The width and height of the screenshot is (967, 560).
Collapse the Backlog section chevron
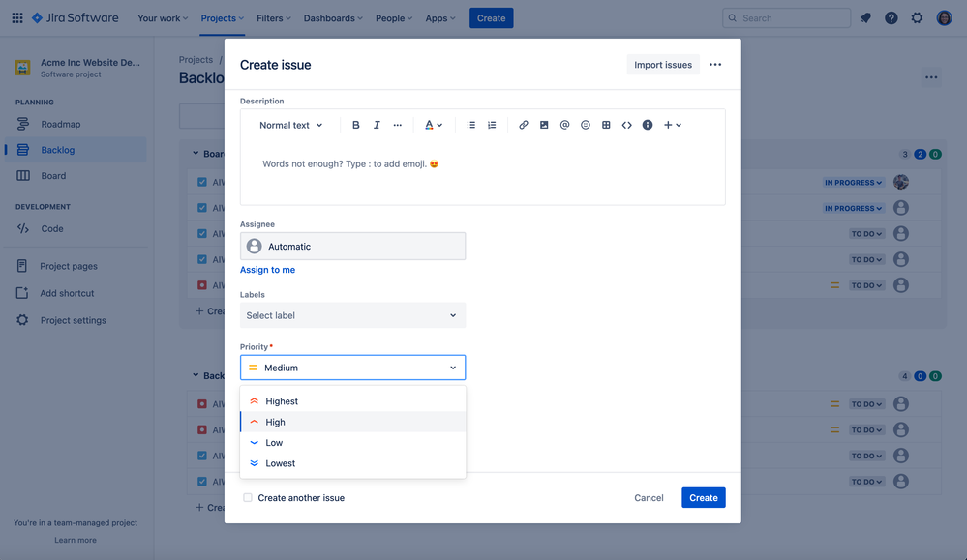click(x=196, y=375)
